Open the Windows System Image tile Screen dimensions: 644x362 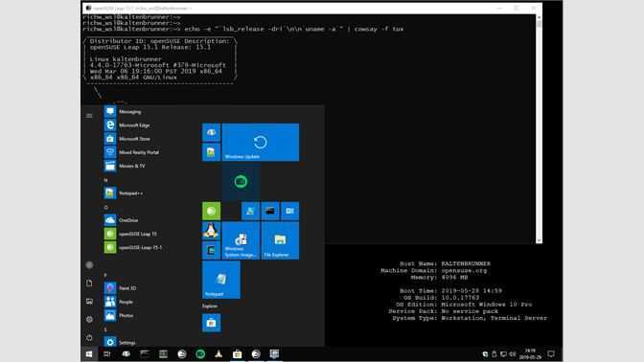pos(241,241)
